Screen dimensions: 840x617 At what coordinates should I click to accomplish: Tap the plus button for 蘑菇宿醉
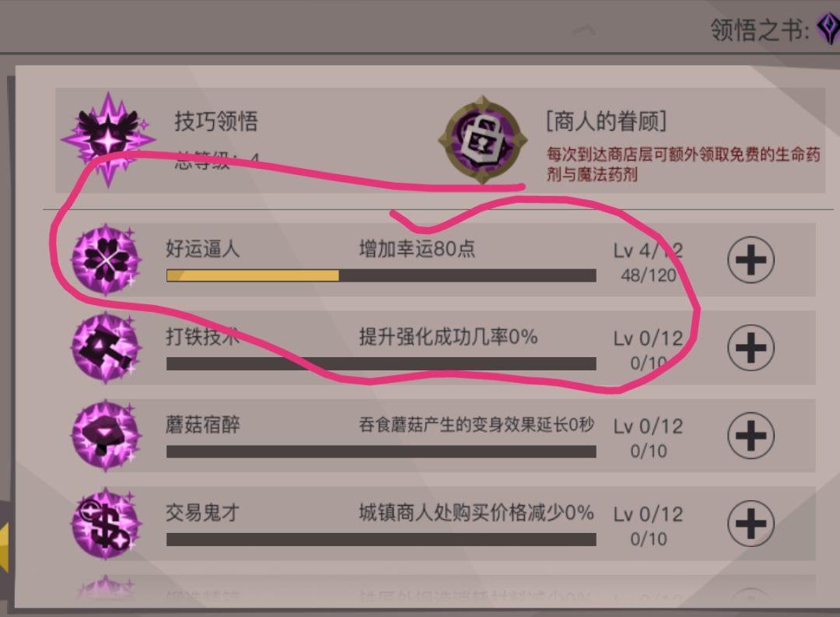pyautogui.click(x=751, y=436)
